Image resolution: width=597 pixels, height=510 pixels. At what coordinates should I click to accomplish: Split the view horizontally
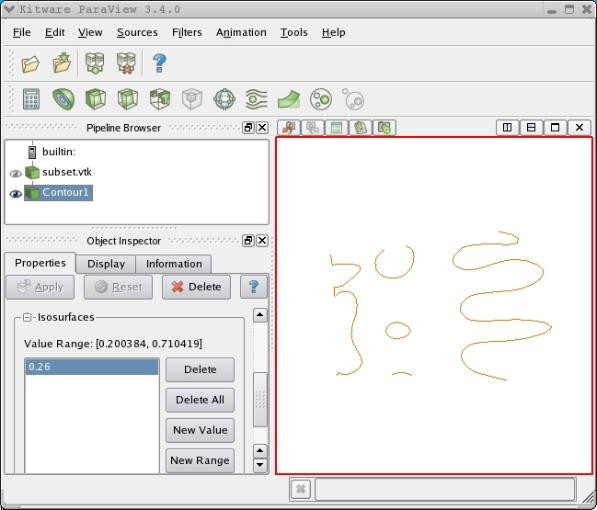507,127
